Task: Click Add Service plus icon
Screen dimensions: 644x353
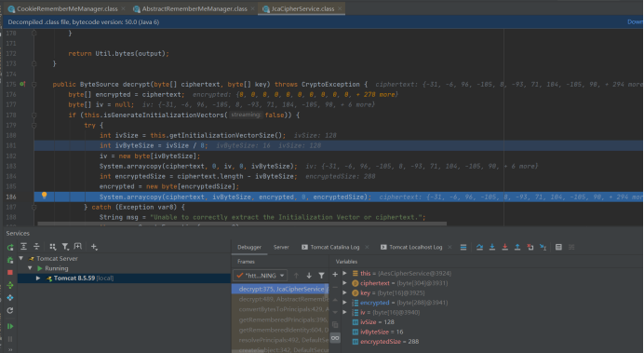Action: point(94,247)
